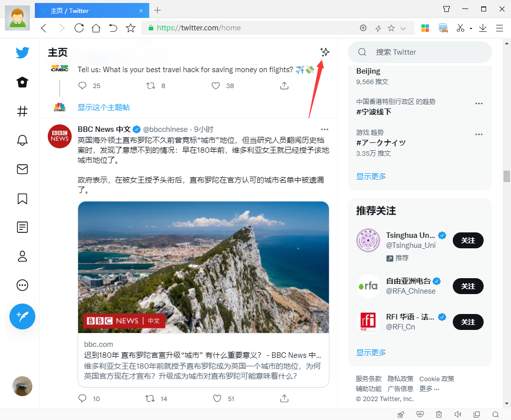Follow Tsinghua University account
511x420 pixels.
[x=468, y=240]
